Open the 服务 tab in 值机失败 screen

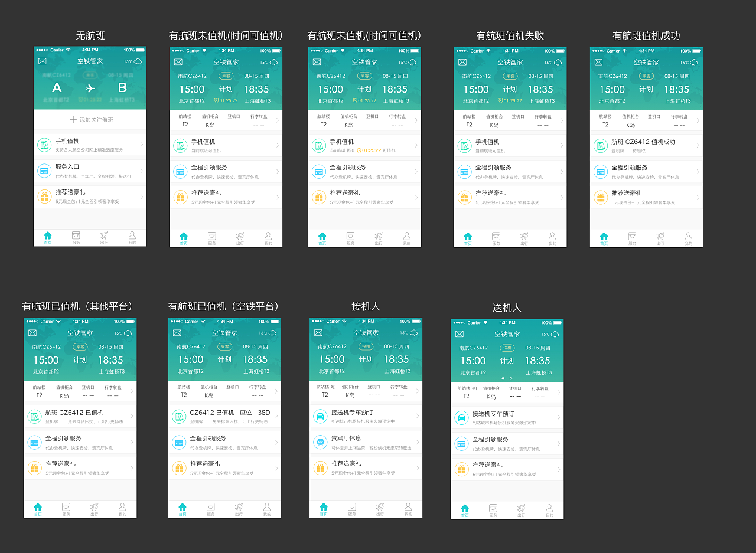pyautogui.click(x=496, y=238)
